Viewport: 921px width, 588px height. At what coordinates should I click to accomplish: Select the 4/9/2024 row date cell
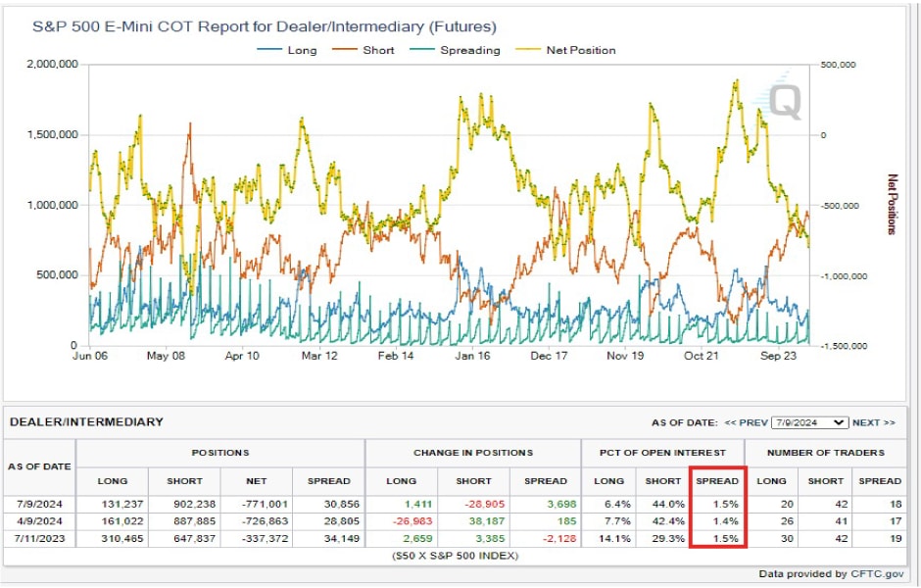tap(41, 519)
